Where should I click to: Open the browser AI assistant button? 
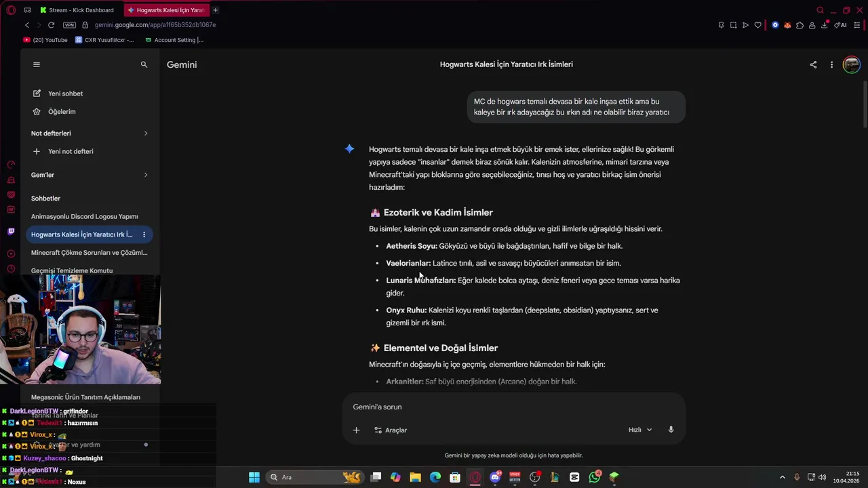tap(841, 25)
